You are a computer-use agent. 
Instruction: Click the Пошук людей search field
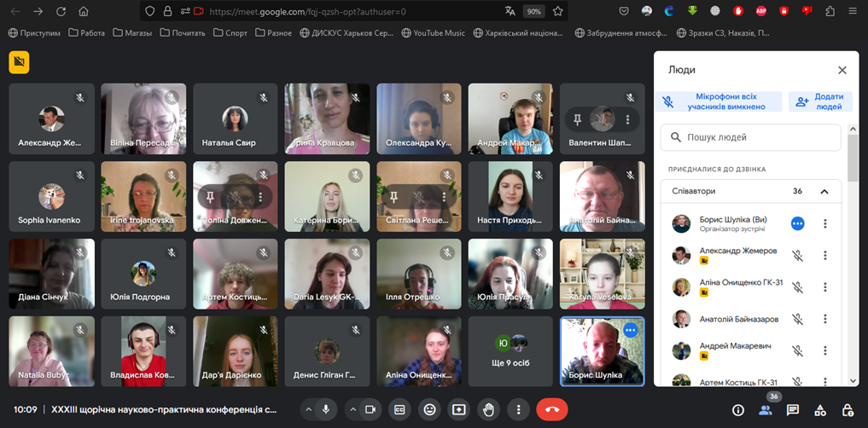pyautogui.click(x=751, y=137)
